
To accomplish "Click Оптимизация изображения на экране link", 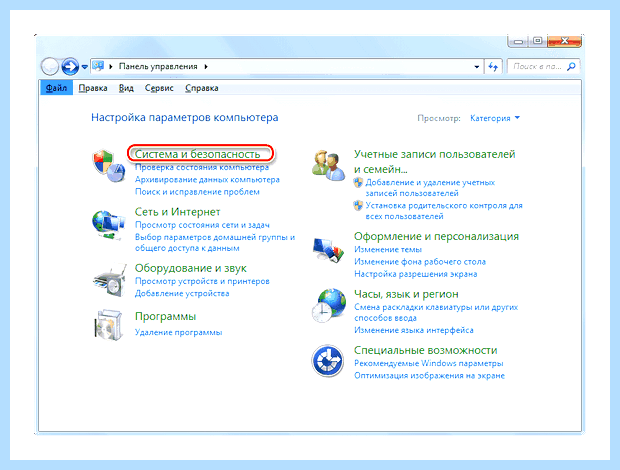I will (x=429, y=376).
